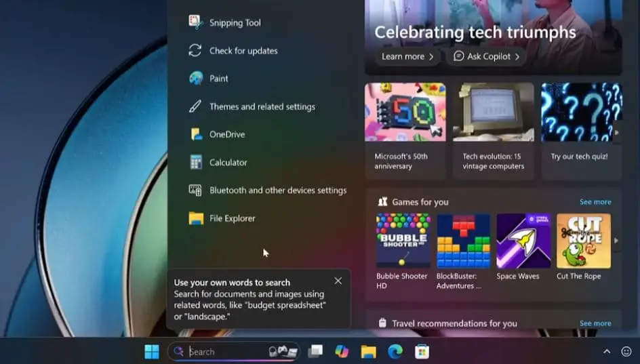
Task: Click the Copilot icon in the taskbar
Action: pyautogui.click(x=342, y=351)
